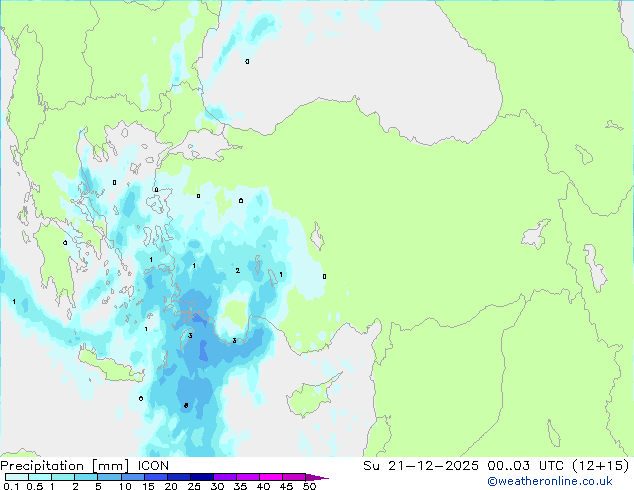Open the weatheronline.co.uk link
The height and width of the screenshot is (490, 634).
(x=550, y=481)
